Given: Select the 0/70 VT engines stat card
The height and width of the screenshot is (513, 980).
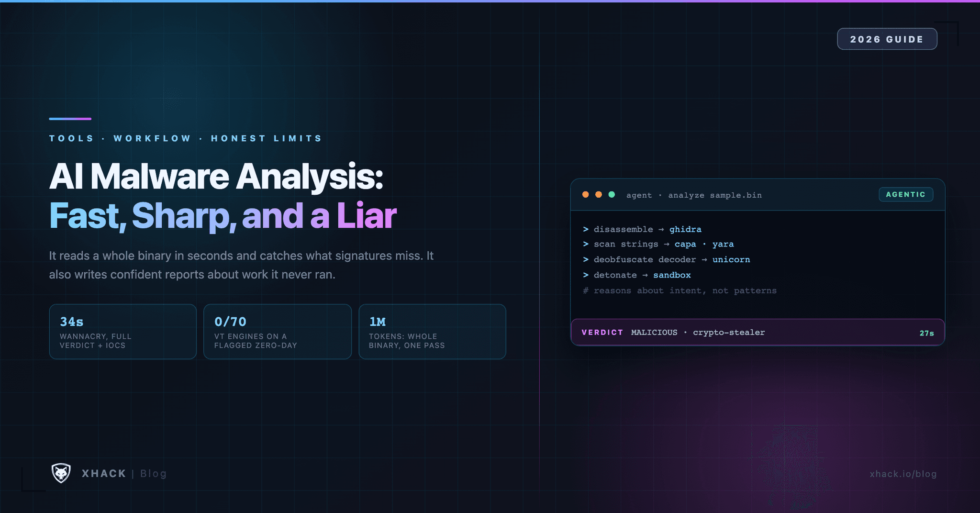Looking at the screenshot, I should (x=278, y=332).
